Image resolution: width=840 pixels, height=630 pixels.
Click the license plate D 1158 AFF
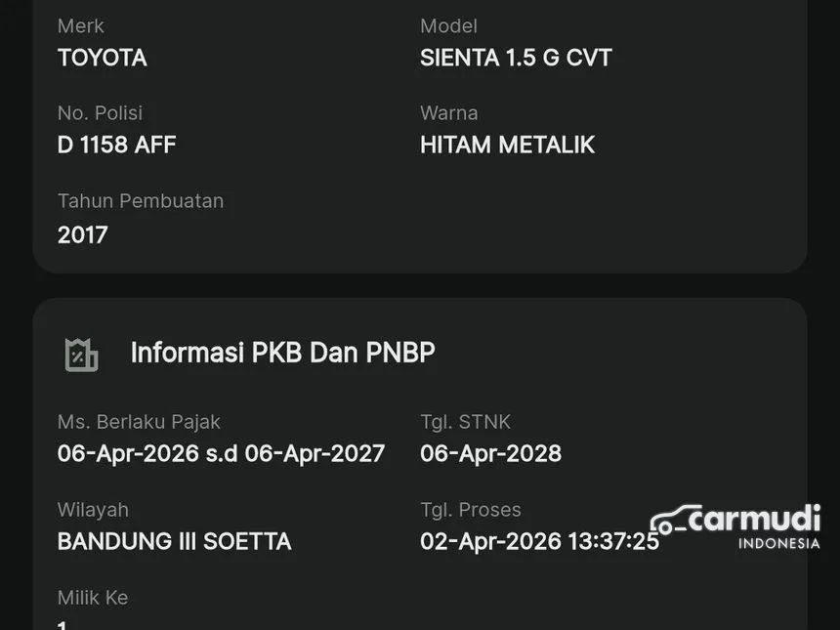[x=116, y=145]
